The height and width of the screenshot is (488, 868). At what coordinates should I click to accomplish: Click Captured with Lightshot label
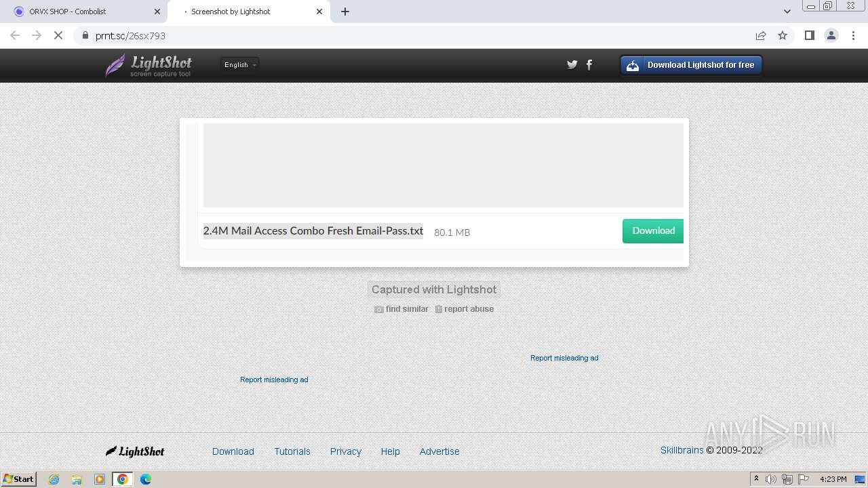pyautogui.click(x=434, y=289)
